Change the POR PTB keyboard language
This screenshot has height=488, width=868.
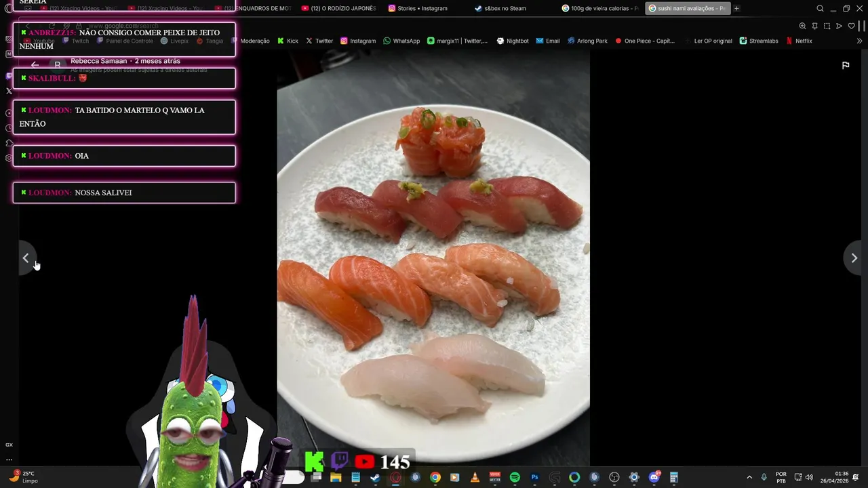(x=781, y=477)
